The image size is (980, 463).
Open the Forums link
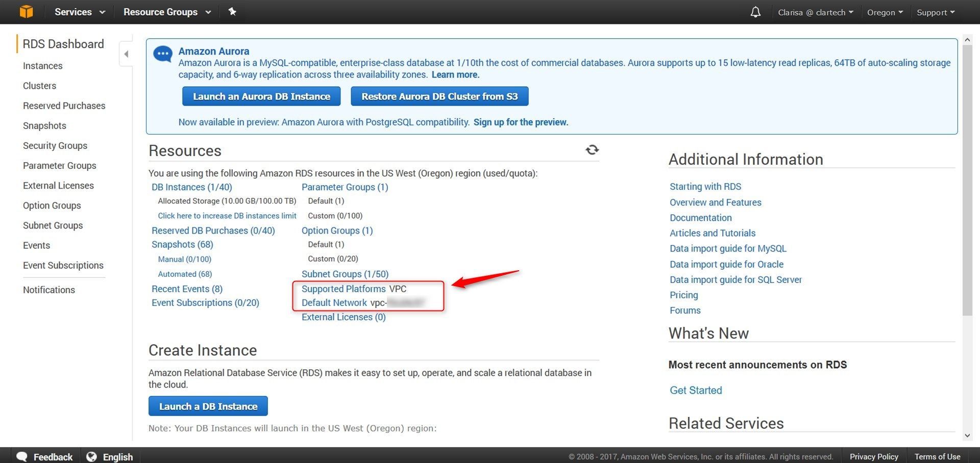(x=685, y=310)
